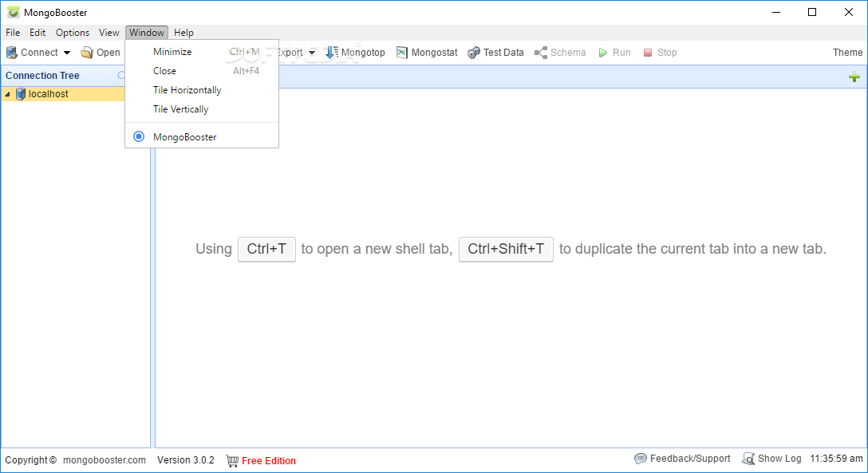The width and height of the screenshot is (868, 473).
Task: Choose Minimize from Window menu
Action: [x=202, y=52]
